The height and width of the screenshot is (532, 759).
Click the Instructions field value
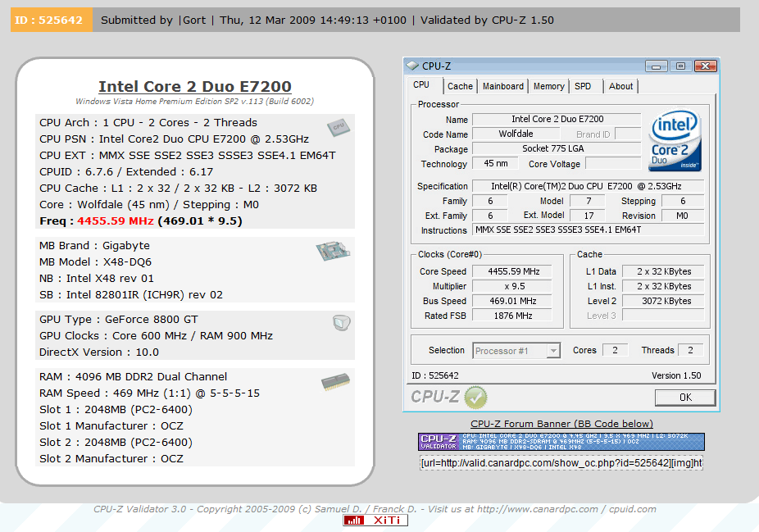click(x=588, y=230)
